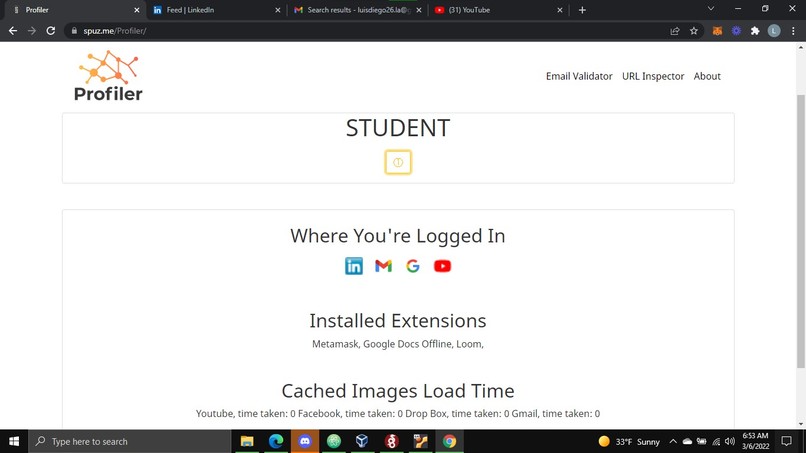Open the Windows Start menu

click(x=14, y=441)
